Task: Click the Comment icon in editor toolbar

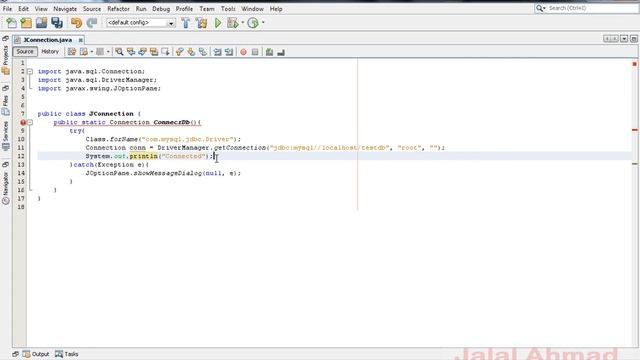Action: point(269,52)
